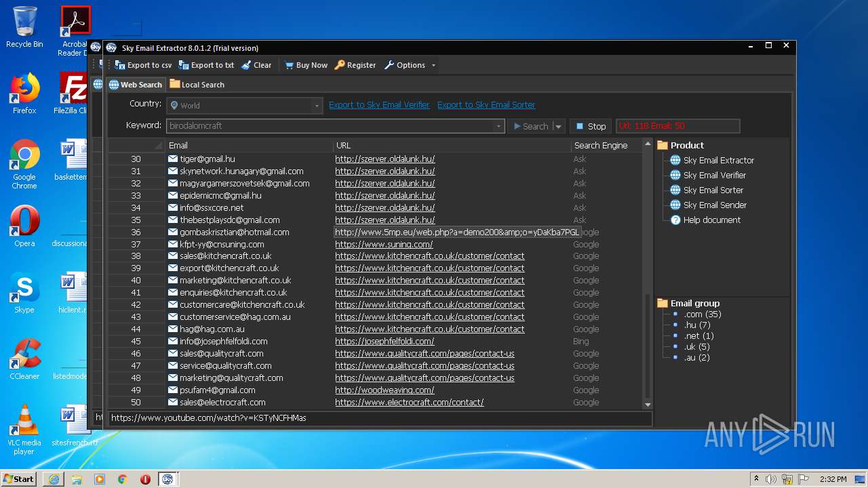The height and width of the screenshot is (488, 868).
Task: Open the Options wrench menu
Action: (405, 65)
